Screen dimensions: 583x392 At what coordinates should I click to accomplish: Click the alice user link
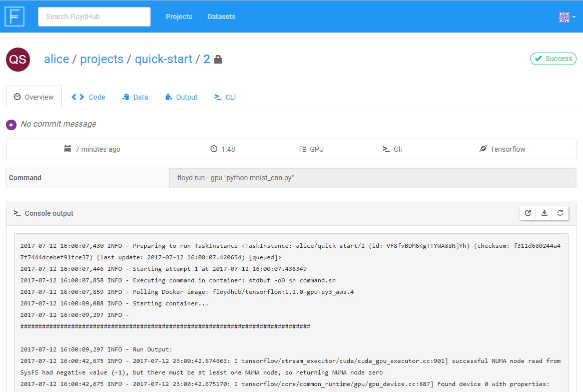tap(57, 59)
